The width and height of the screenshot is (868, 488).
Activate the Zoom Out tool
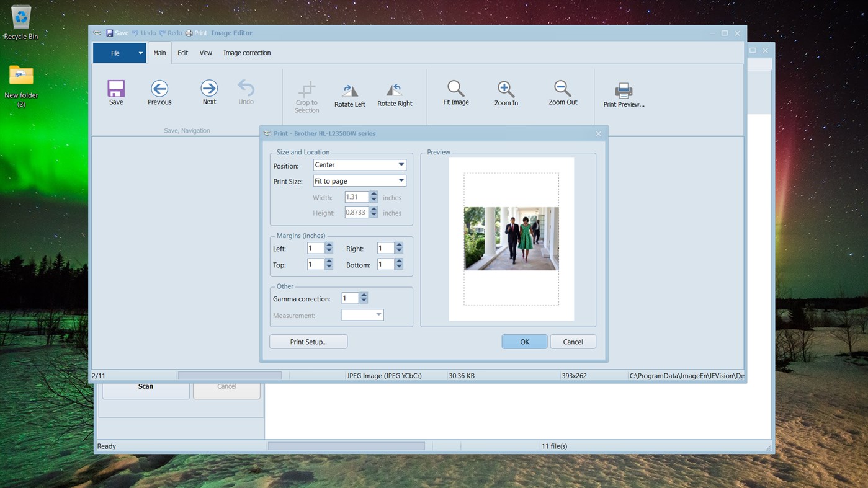(x=562, y=93)
